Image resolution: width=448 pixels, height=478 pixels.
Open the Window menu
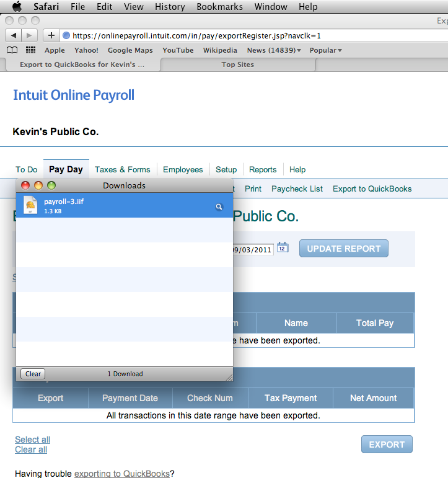tap(271, 6)
